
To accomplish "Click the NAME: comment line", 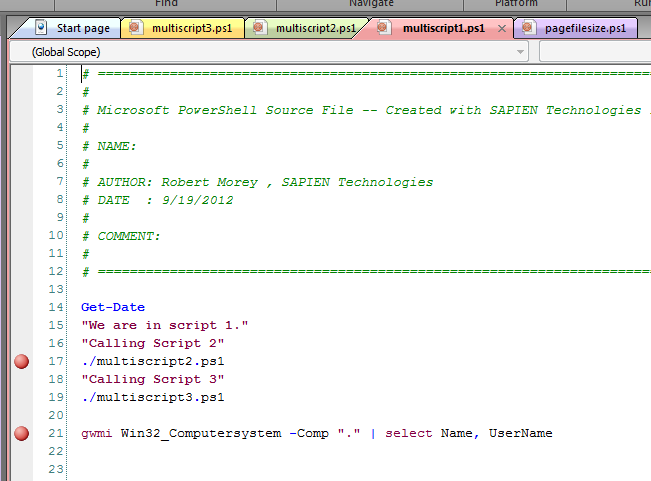I will [109, 146].
